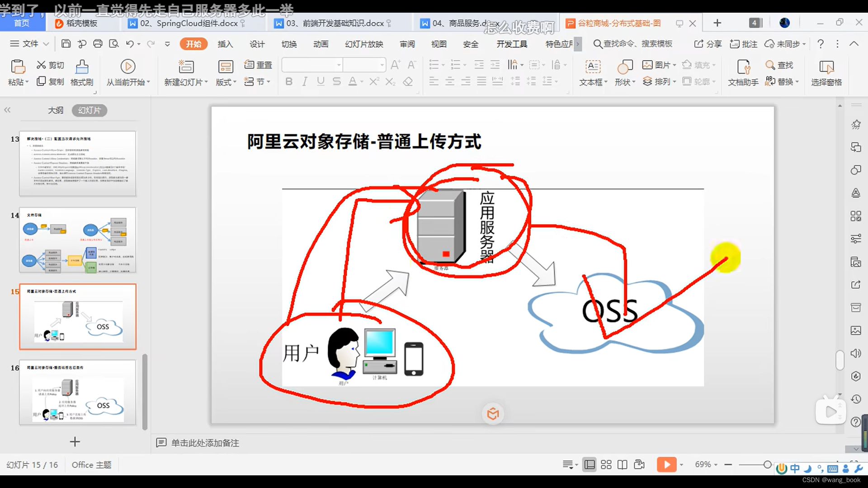The width and height of the screenshot is (868, 488).
Task: Add new slide with plus button
Action: [x=75, y=441]
